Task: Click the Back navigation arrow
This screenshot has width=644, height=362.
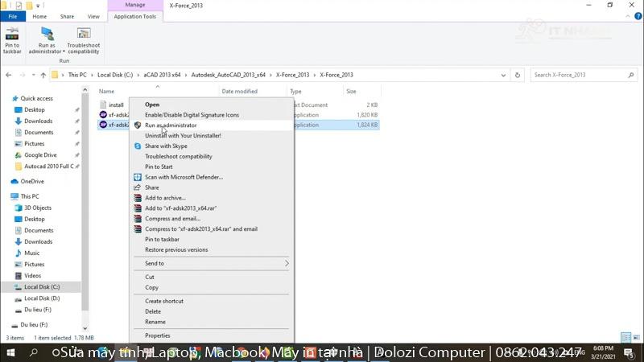Action: [9, 75]
